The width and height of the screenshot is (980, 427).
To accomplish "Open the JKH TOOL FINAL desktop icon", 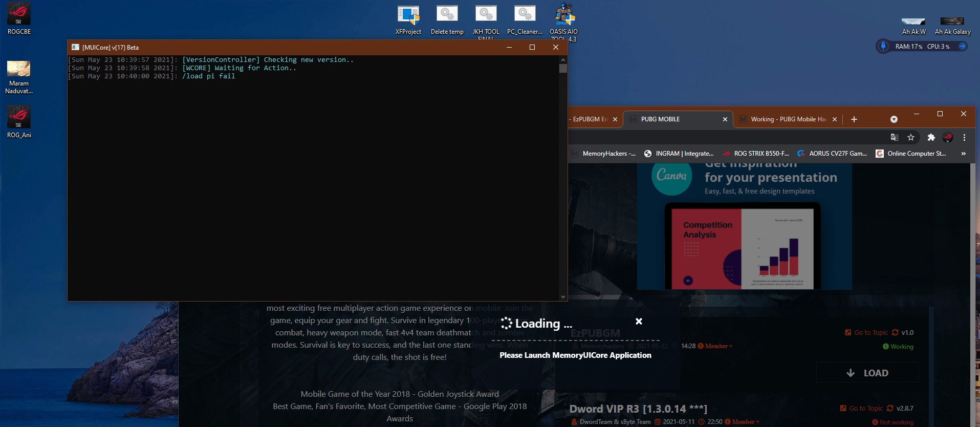I will click(486, 21).
